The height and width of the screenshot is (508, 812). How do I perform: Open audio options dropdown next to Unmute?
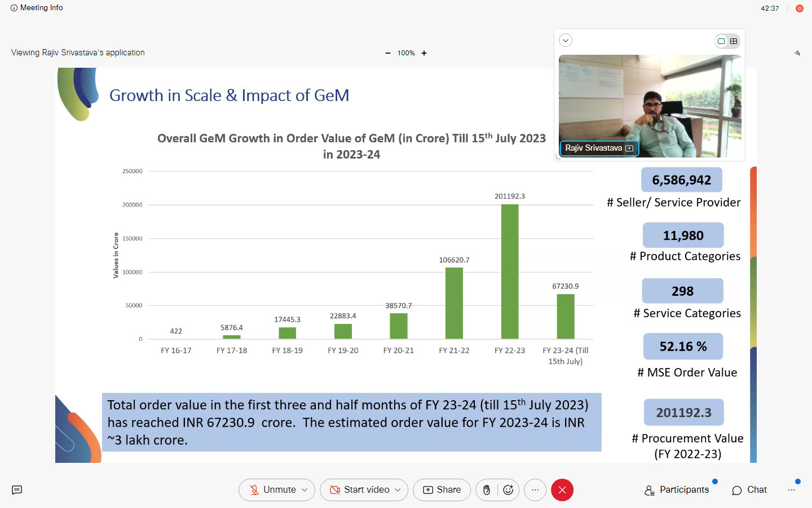click(x=305, y=490)
